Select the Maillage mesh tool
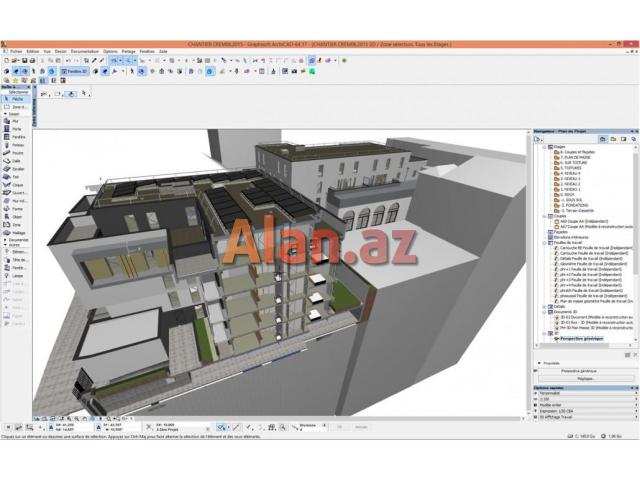 click(16, 233)
